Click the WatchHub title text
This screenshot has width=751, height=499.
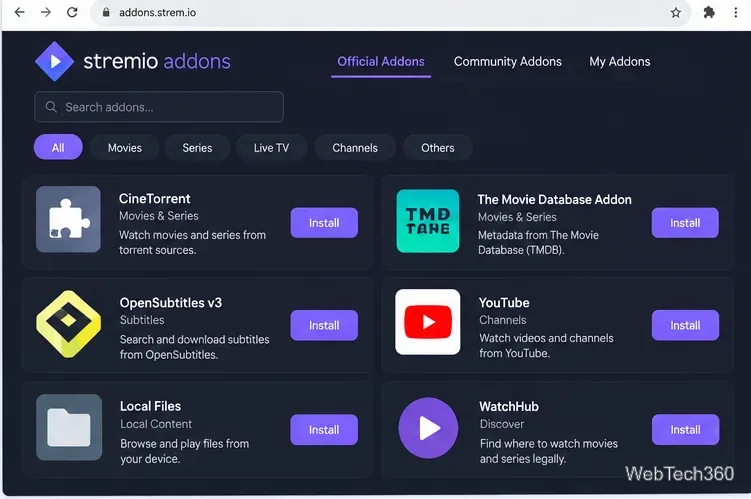(x=509, y=407)
